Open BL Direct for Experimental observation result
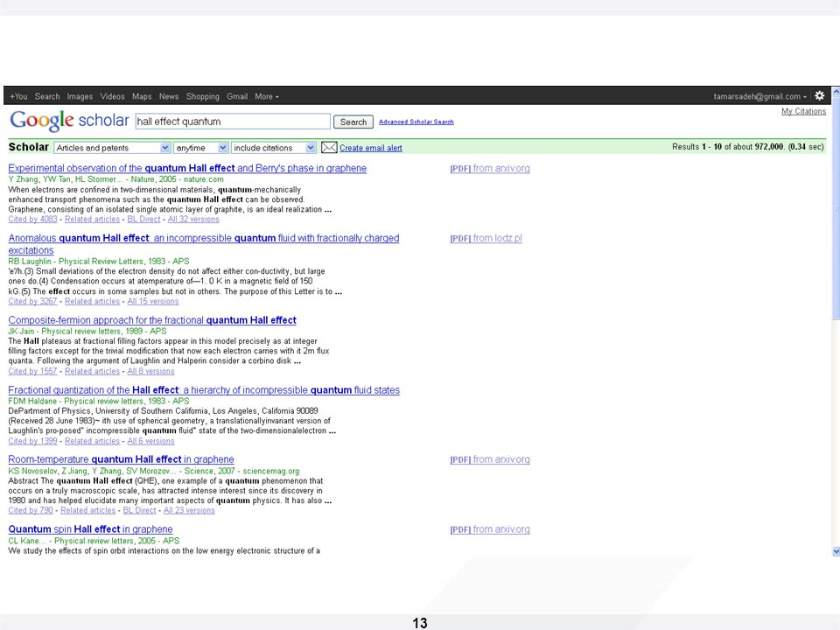 [x=143, y=219]
